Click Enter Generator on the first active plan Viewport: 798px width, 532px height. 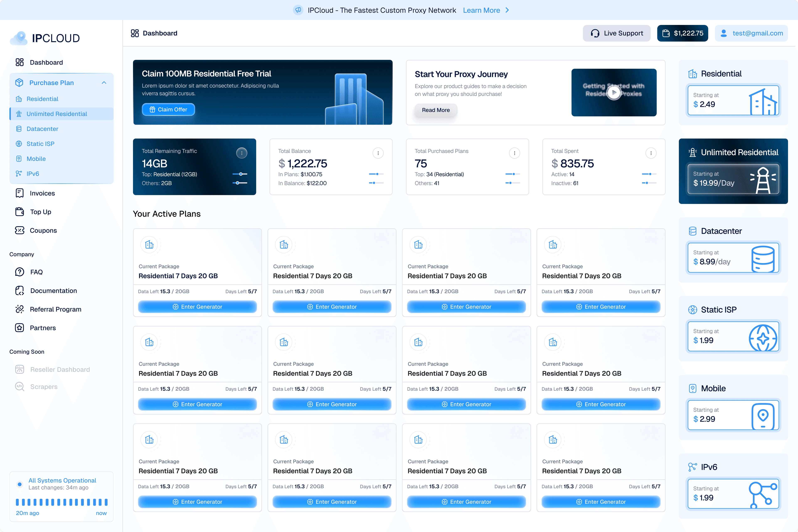pos(197,306)
